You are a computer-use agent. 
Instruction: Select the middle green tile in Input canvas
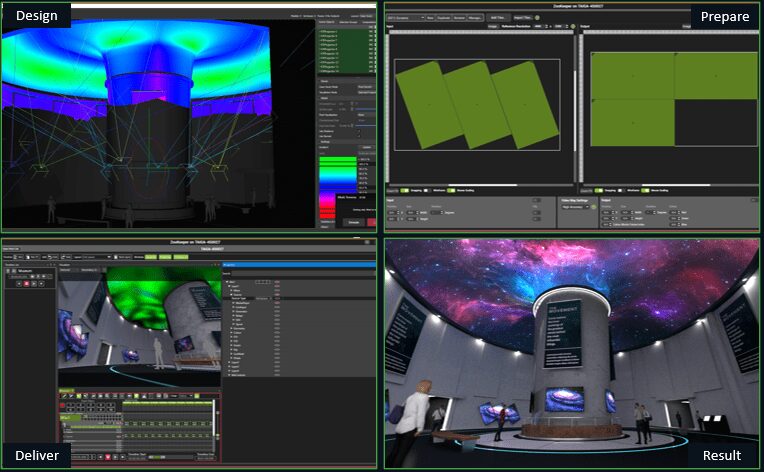click(476, 105)
